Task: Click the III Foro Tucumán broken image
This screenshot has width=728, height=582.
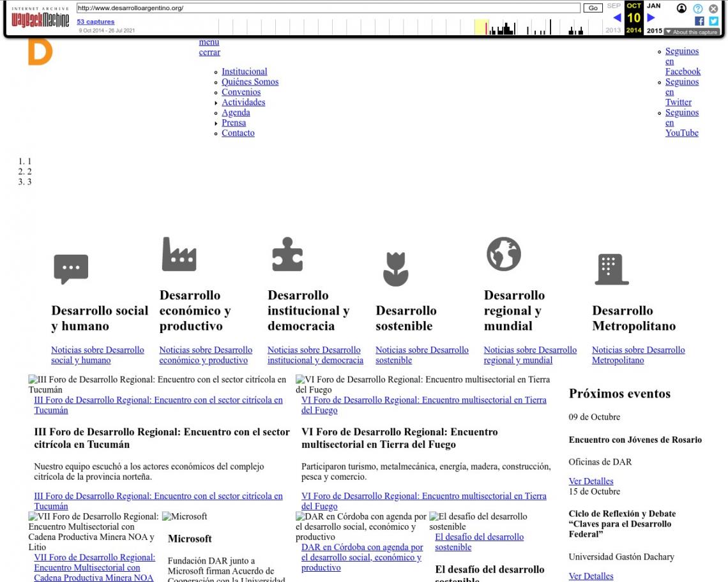Action: pyautogui.click(x=157, y=384)
